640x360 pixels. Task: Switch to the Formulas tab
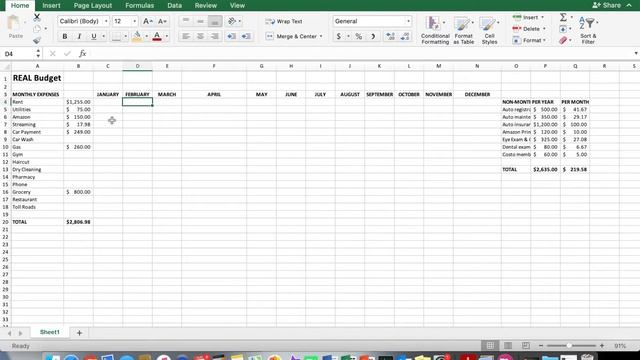click(139, 5)
